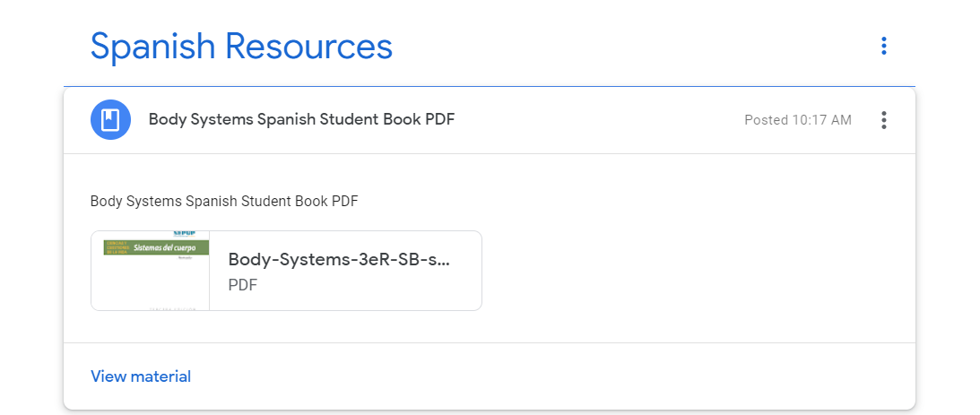Click the header title Body Systems Spanish Student Book PDF
Image resolution: width=980 pixels, height=415 pixels.
pos(301,119)
